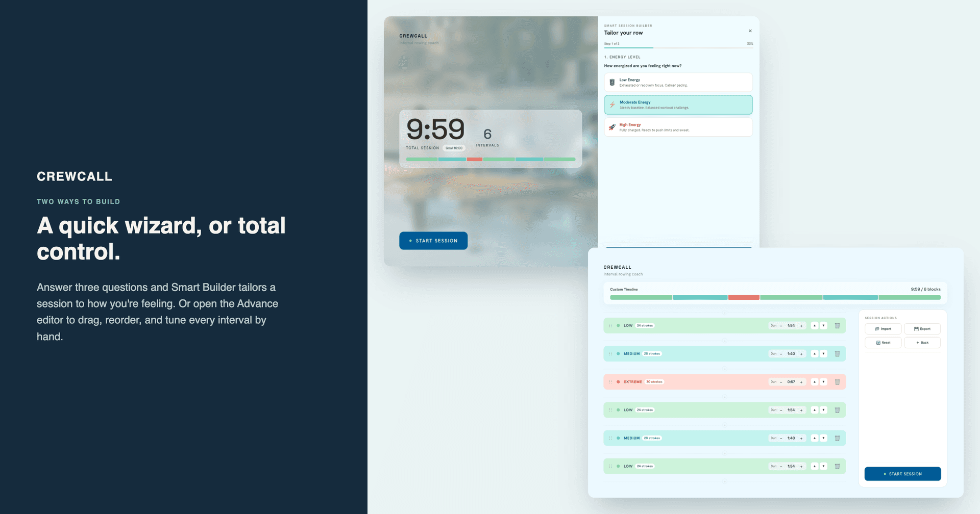Decrease the second MEDIUM block duration

pyautogui.click(x=781, y=438)
